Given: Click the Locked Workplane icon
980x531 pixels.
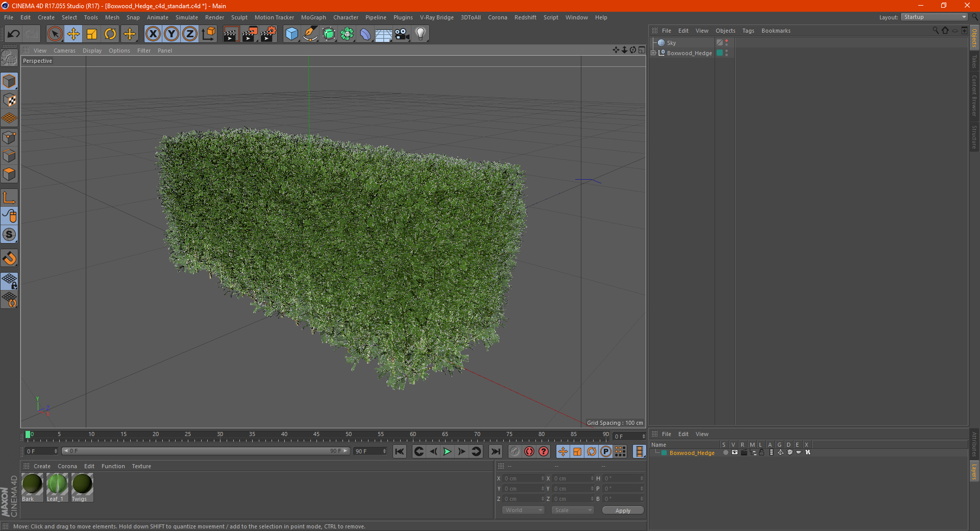Looking at the screenshot, I should 9,281.
